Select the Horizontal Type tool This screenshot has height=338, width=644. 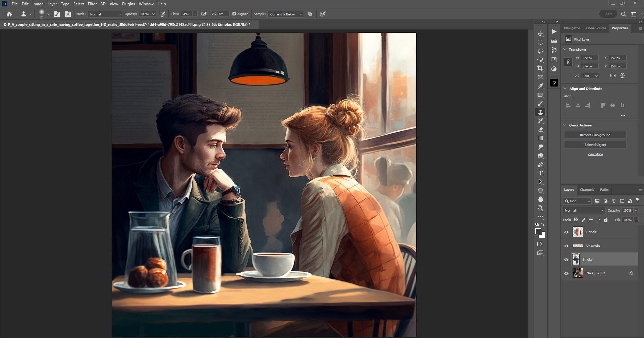540,173
